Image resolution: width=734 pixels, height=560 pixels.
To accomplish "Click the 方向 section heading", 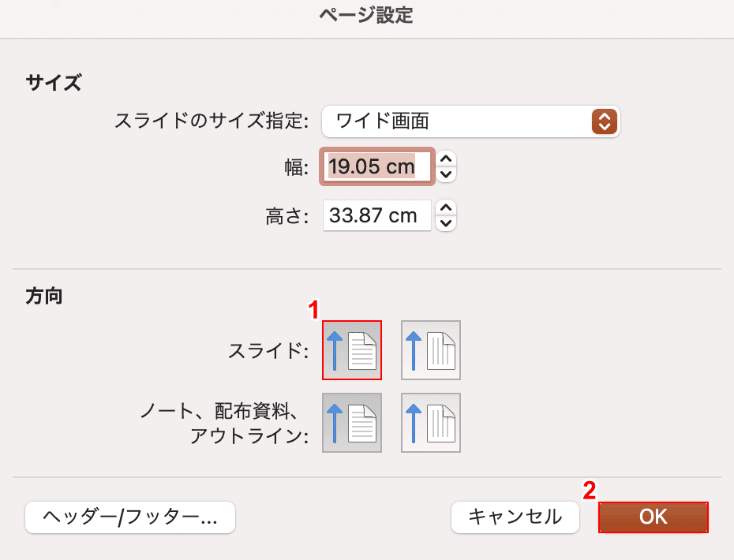I will pos(44,296).
